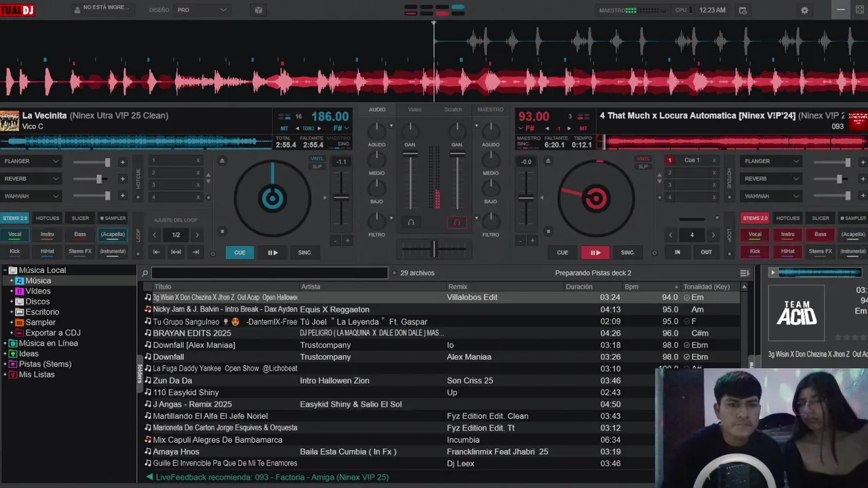868x488 pixels.
Task: Open the calendar timer icon near clock
Action: (743, 10)
